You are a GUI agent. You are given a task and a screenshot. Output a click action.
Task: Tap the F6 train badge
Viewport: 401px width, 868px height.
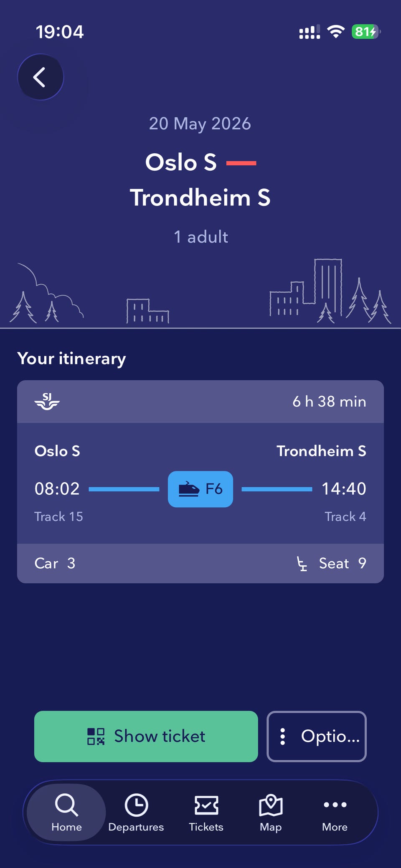(x=200, y=489)
